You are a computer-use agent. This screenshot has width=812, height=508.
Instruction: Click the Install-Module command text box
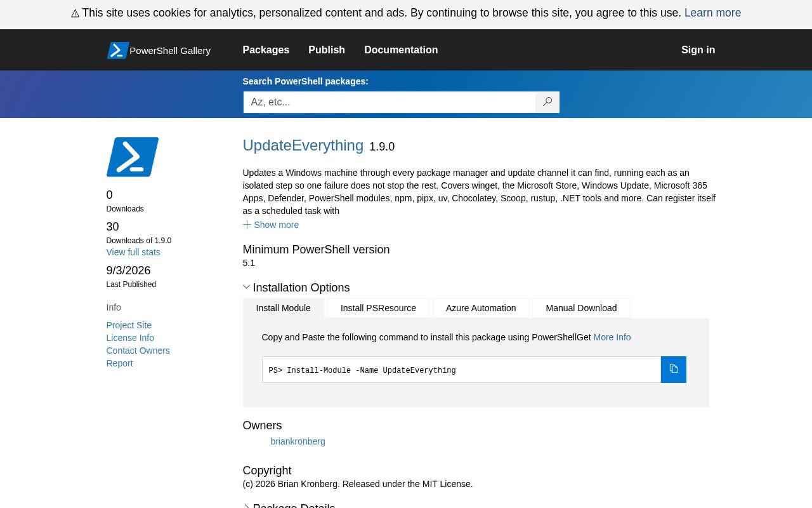(x=461, y=370)
